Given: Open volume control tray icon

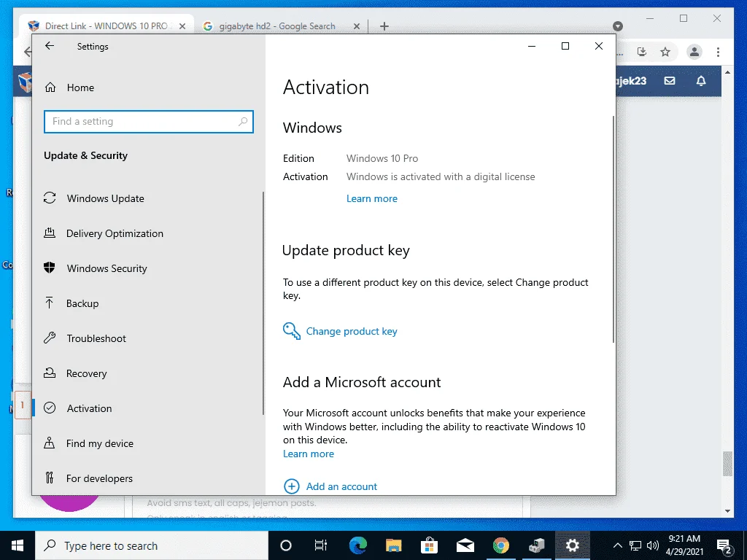Looking at the screenshot, I should [x=653, y=545].
